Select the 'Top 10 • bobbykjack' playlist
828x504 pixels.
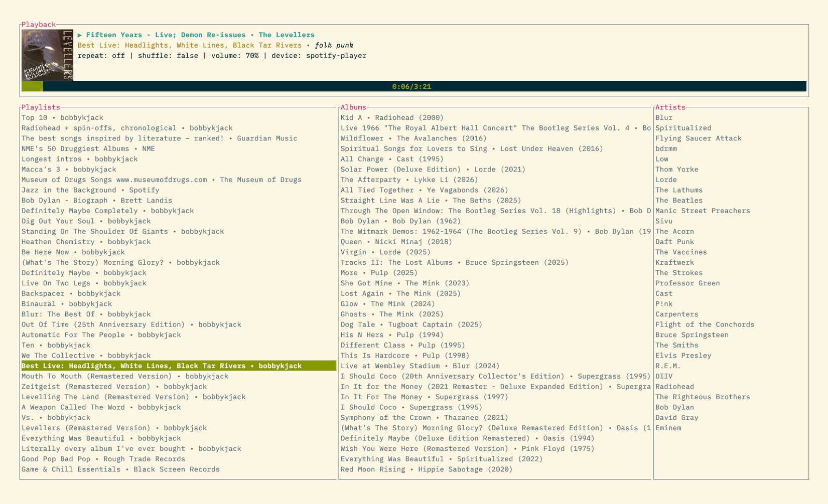(62, 118)
